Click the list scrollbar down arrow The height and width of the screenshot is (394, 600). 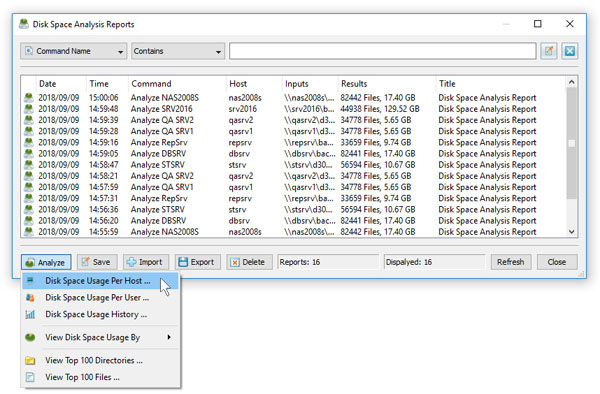coord(571,231)
